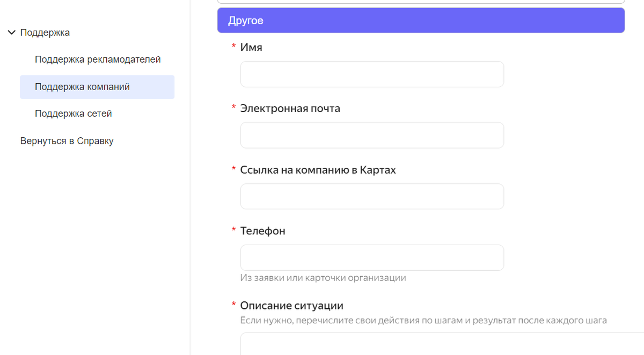644x355 pixels.
Task: Click the Имя field label
Action: [x=251, y=47]
